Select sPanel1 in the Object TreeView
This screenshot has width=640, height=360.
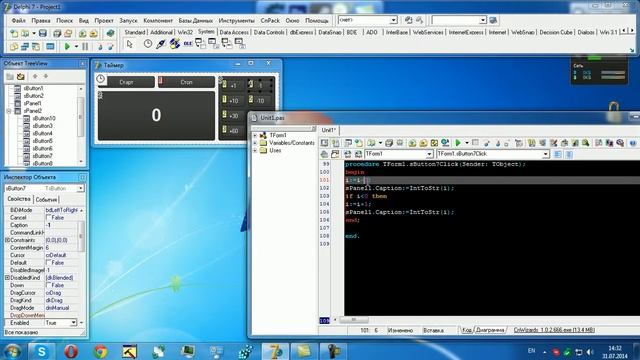(x=33, y=103)
